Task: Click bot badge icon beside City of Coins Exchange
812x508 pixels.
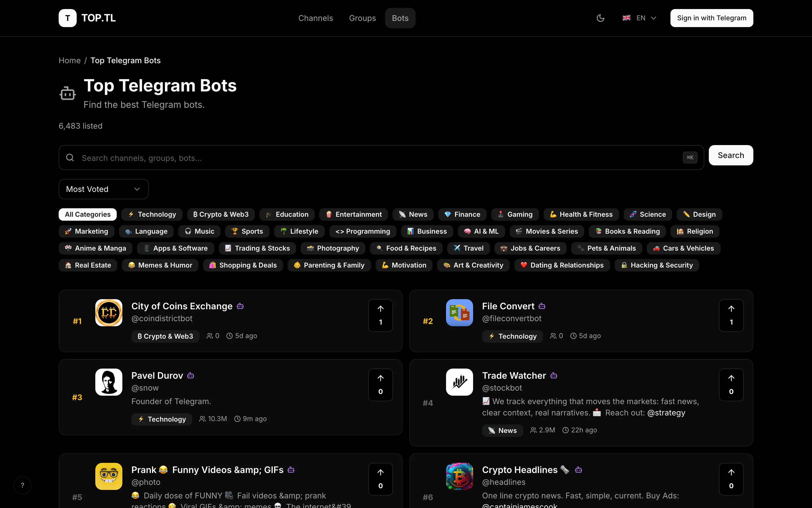Action: [x=240, y=306]
